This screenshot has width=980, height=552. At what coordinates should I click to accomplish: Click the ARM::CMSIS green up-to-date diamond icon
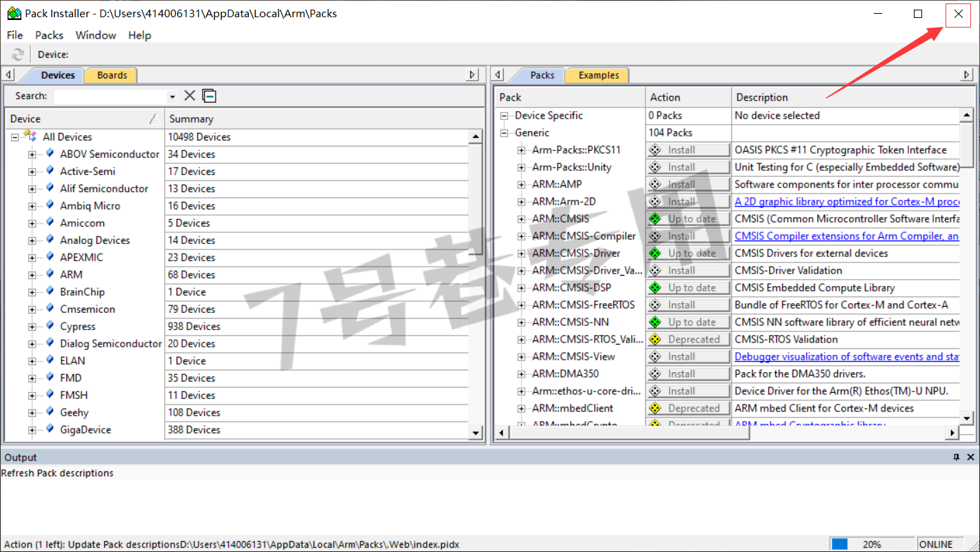pos(655,218)
